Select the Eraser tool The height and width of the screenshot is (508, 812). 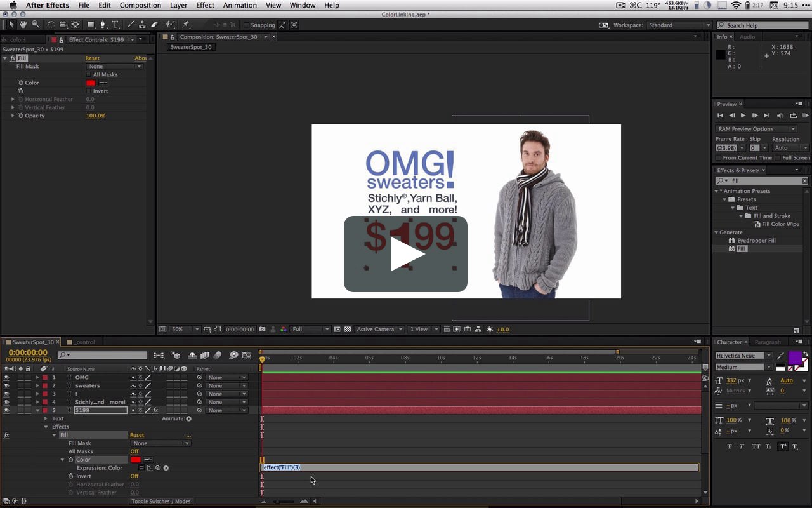[154, 25]
